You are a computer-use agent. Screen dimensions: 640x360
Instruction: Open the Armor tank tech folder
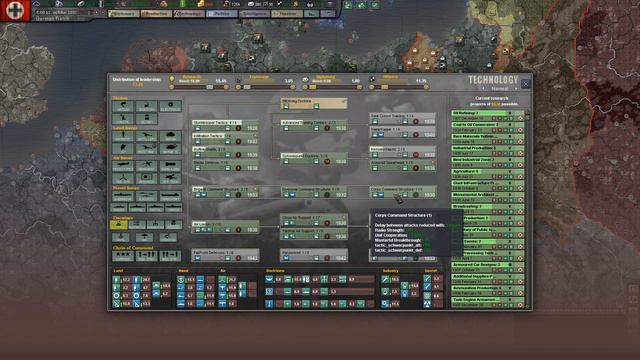click(170, 136)
